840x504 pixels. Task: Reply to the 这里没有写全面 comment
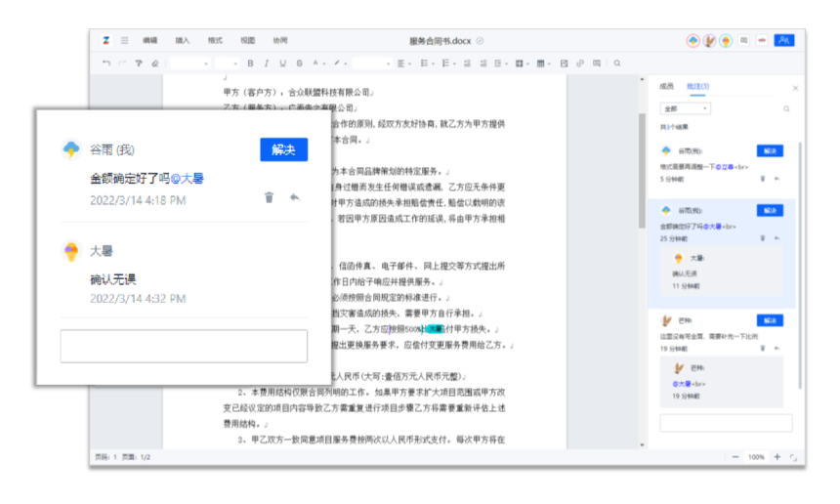click(777, 348)
